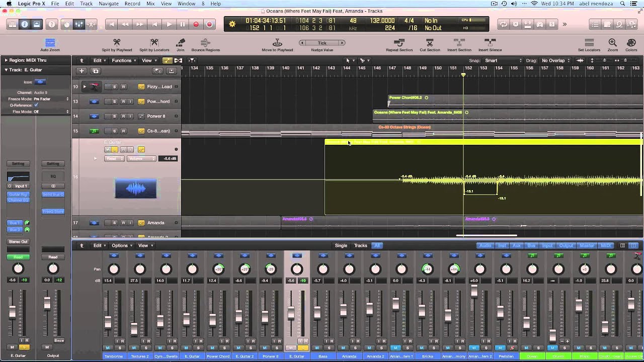
Task: Mute the E. Guitar track header
Action: 107,150
